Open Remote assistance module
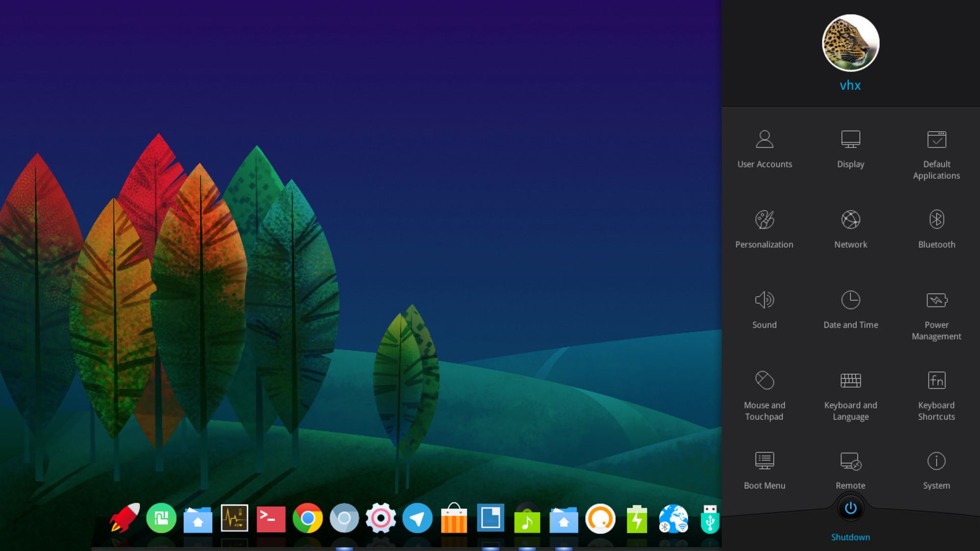Image resolution: width=980 pixels, height=551 pixels. coord(850,470)
